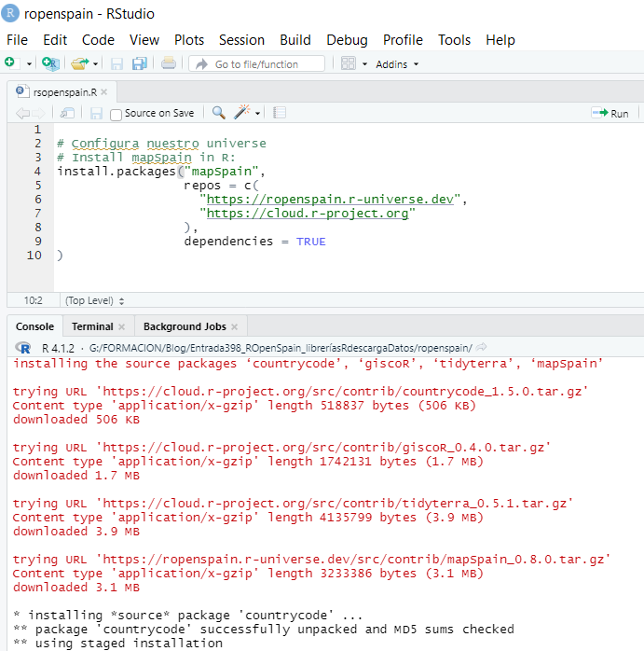
Task: Click the Open File folder icon
Action: click(79, 63)
